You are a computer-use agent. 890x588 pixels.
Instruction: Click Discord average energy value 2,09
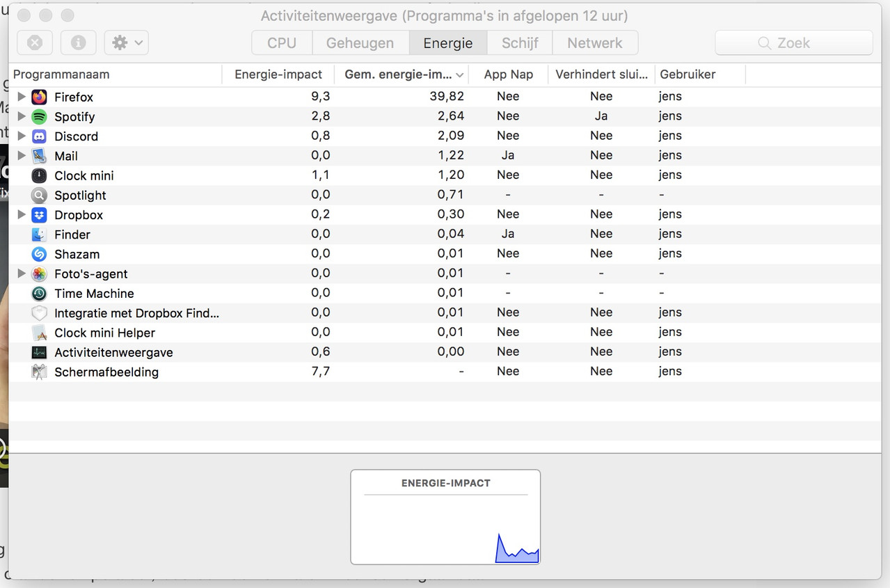pyautogui.click(x=451, y=135)
